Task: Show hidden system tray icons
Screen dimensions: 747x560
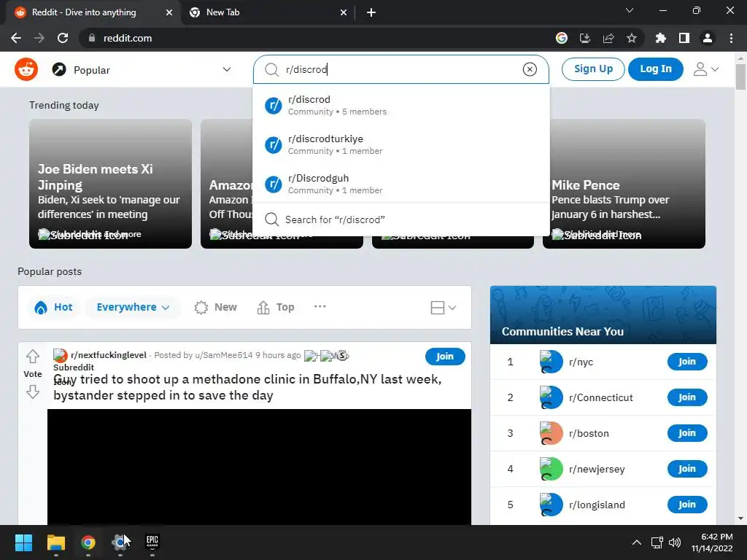Action: point(636,542)
